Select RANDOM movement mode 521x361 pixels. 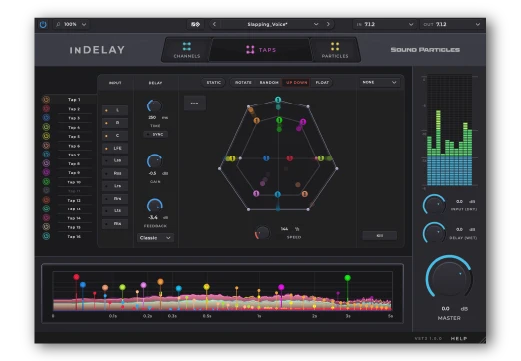(x=269, y=82)
